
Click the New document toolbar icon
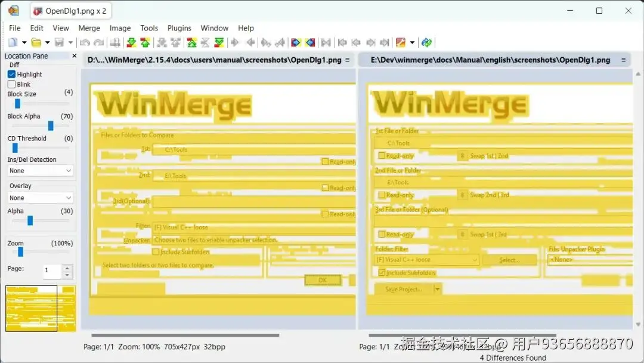(x=13, y=42)
